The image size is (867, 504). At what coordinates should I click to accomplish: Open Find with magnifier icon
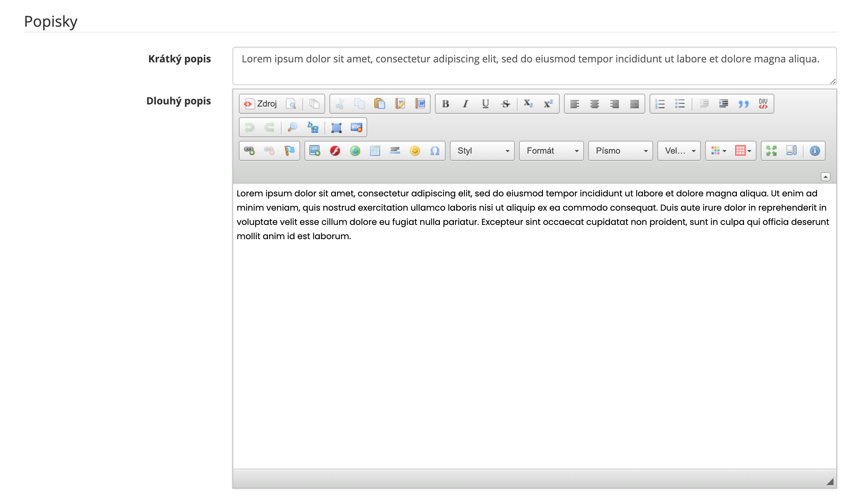pyautogui.click(x=292, y=127)
